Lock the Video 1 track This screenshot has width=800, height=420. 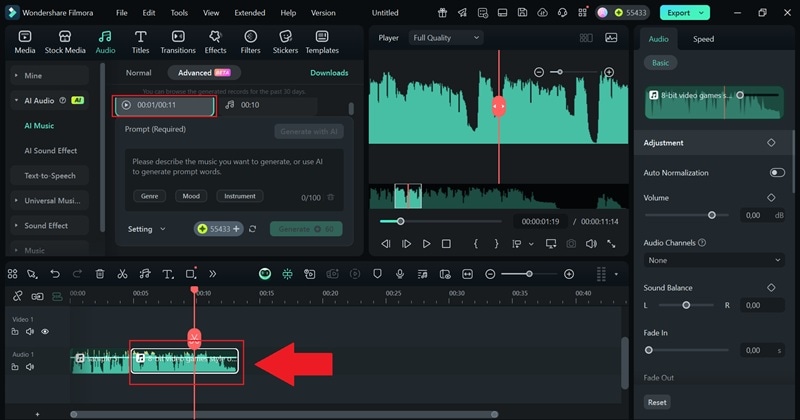(15, 332)
